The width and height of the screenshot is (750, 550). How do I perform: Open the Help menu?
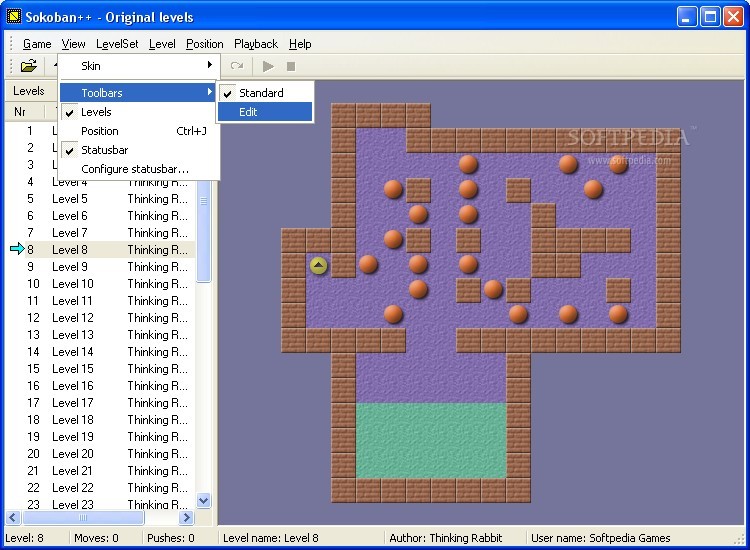click(x=300, y=44)
